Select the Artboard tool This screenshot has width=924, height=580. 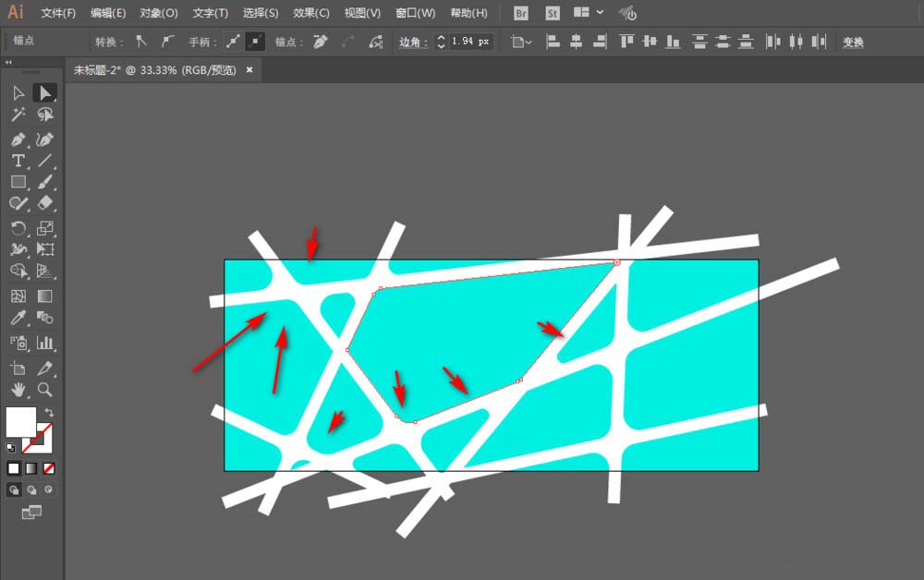pyautogui.click(x=18, y=369)
